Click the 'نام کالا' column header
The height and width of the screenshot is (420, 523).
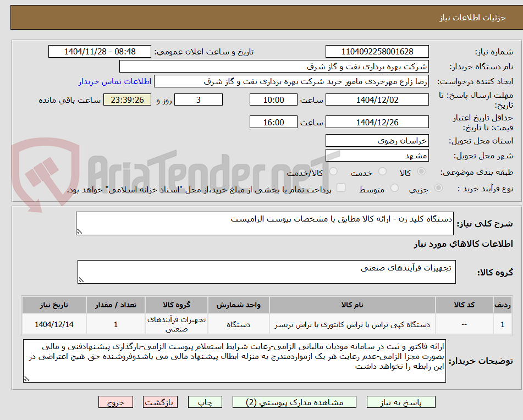352,305
